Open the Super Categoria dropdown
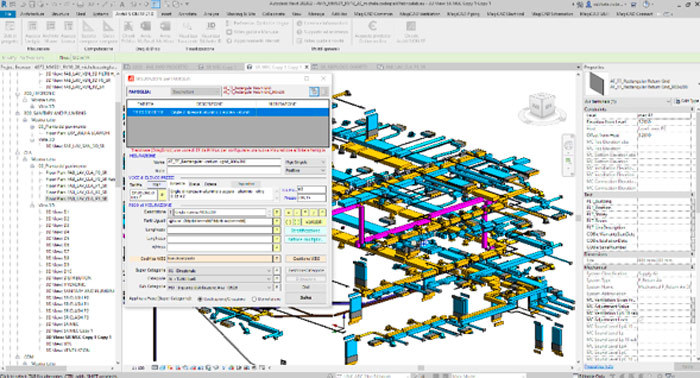The image size is (700, 378). click(x=219, y=271)
